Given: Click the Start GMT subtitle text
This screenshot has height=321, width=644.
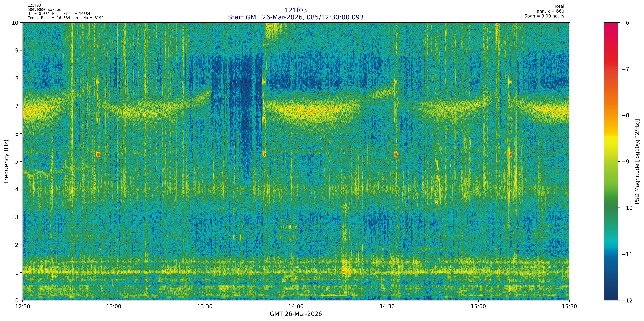Looking at the screenshot, I should click(296, 17).
